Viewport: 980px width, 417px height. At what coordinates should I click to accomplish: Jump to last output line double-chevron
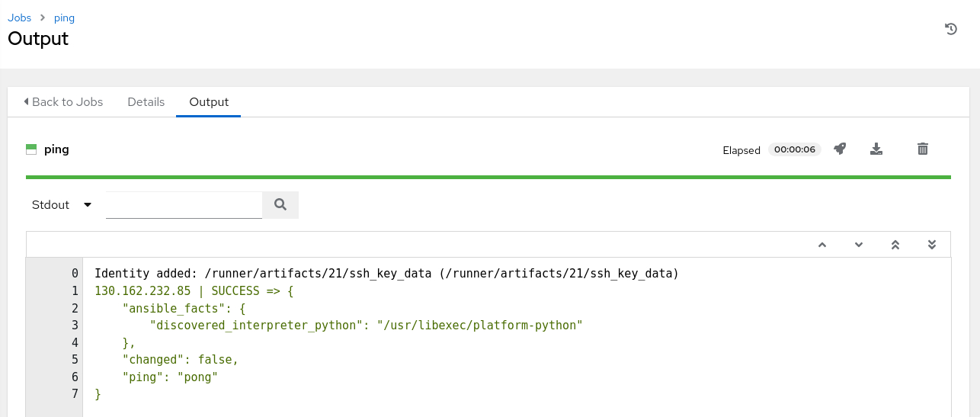pos(931,245)
